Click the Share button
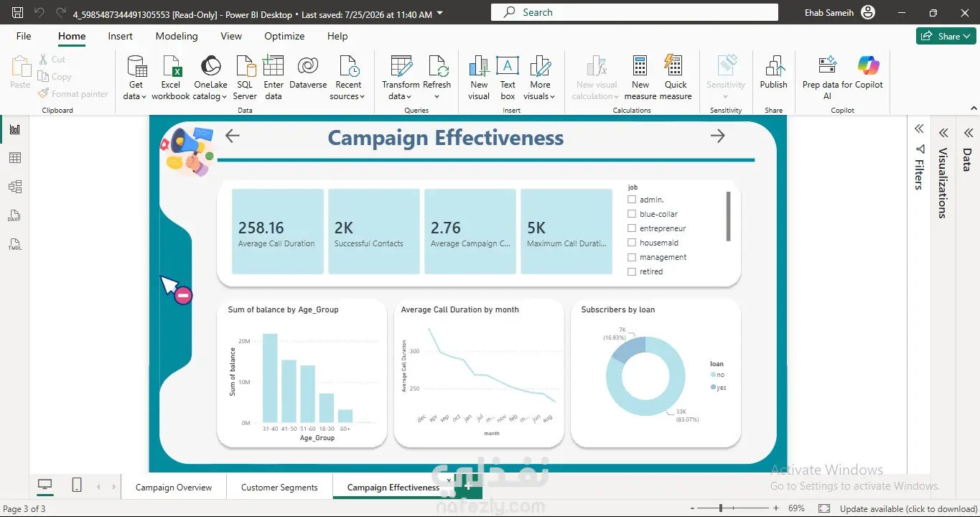The height and width of the screenshot is (517, 980). tap(946, 36)
